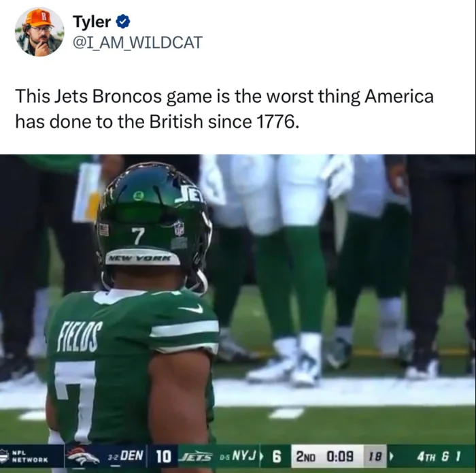This screenshot has height=473, width=476.
Task: Click the NFL Network logo in the scorebar
Action: coord(25,456)
